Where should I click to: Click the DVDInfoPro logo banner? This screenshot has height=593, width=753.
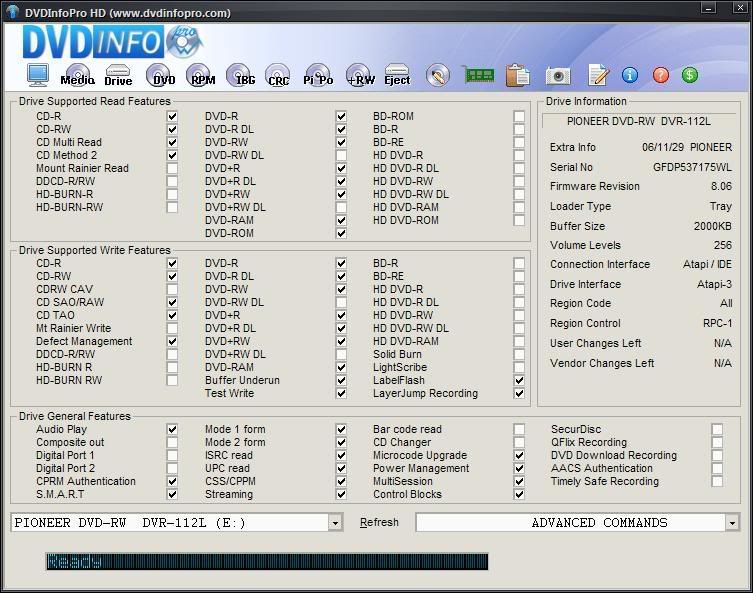coord(113,42)
